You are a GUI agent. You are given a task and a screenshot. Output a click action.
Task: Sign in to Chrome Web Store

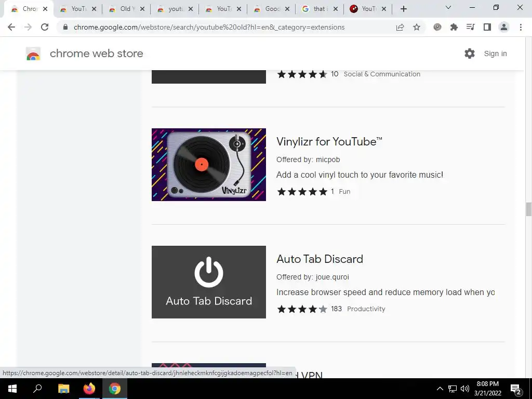tap(495, 54)
